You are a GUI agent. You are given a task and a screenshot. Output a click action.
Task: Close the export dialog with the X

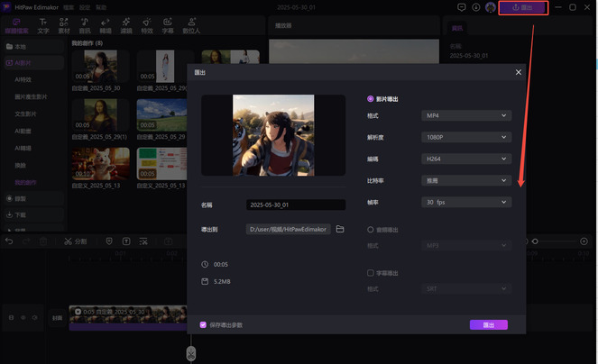click(518, 72)
